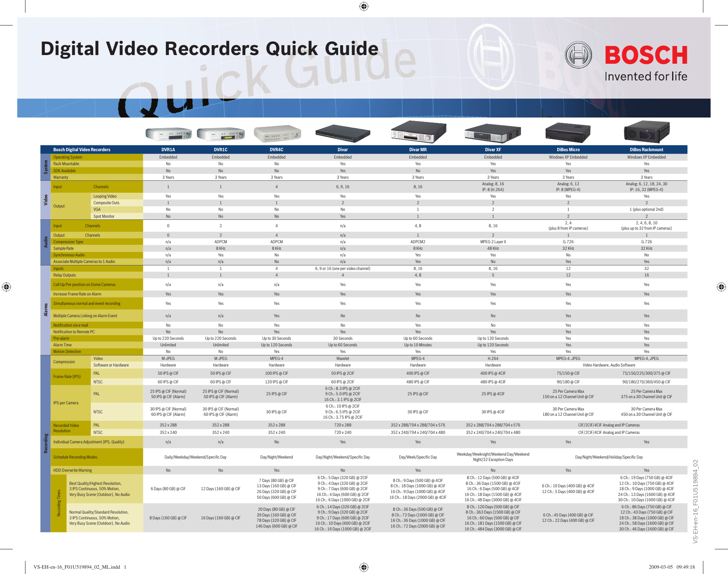Viewport: 728px width, 574px height.
Task: Select the DVR1C column header
Action: pyautogui.click(x=221, y=150)
